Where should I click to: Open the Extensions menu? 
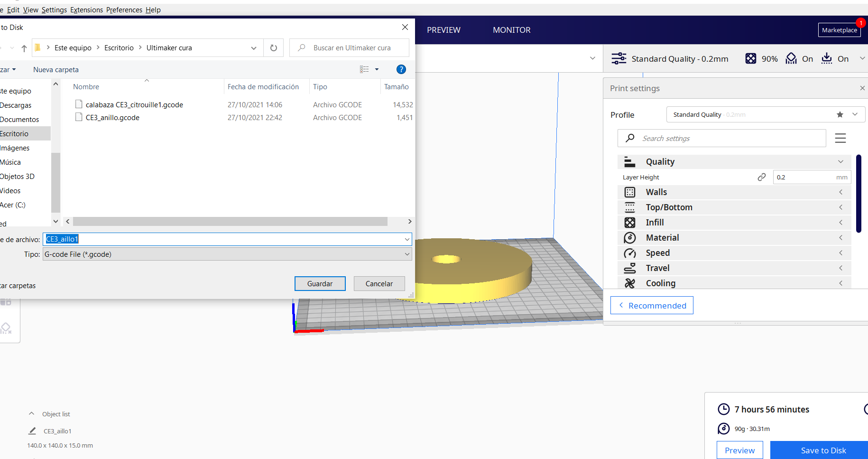86,10
